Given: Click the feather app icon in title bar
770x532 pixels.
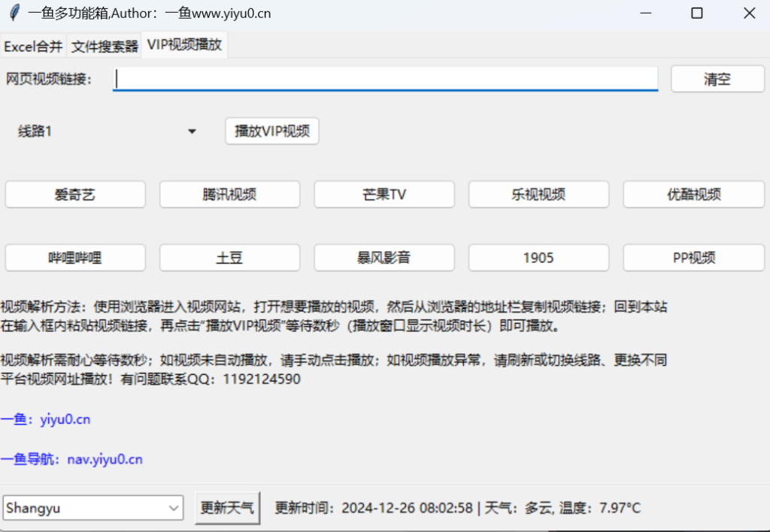Looking at the screenshot, I should point(15,13).
